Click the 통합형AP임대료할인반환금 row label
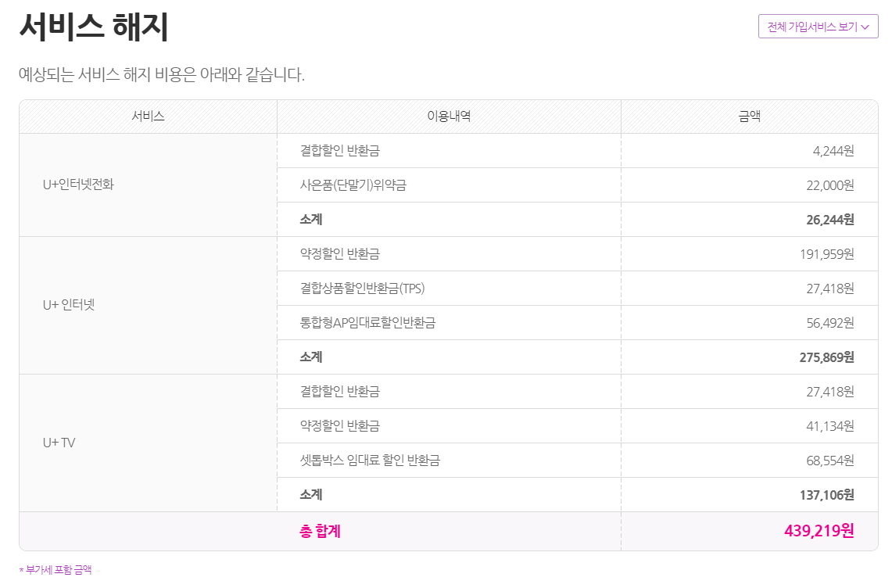 click(x=367, y=323)
